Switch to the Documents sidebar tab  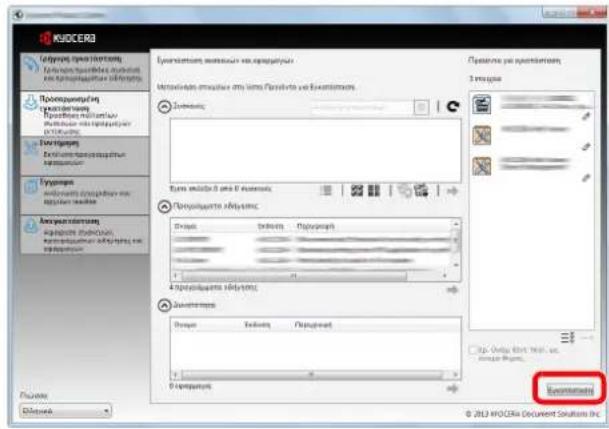click(x=85, y=195)
